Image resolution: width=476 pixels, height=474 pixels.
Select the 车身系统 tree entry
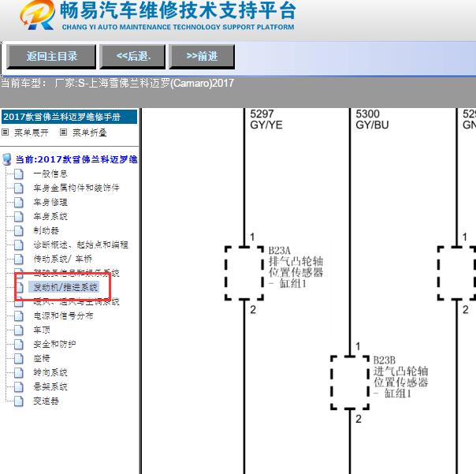point(50,216)
